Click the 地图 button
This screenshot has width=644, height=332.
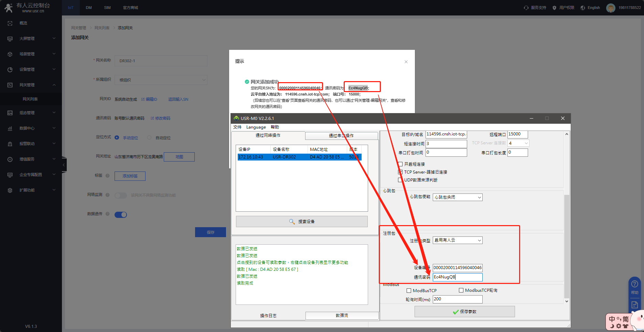click(x=179, y=157)
